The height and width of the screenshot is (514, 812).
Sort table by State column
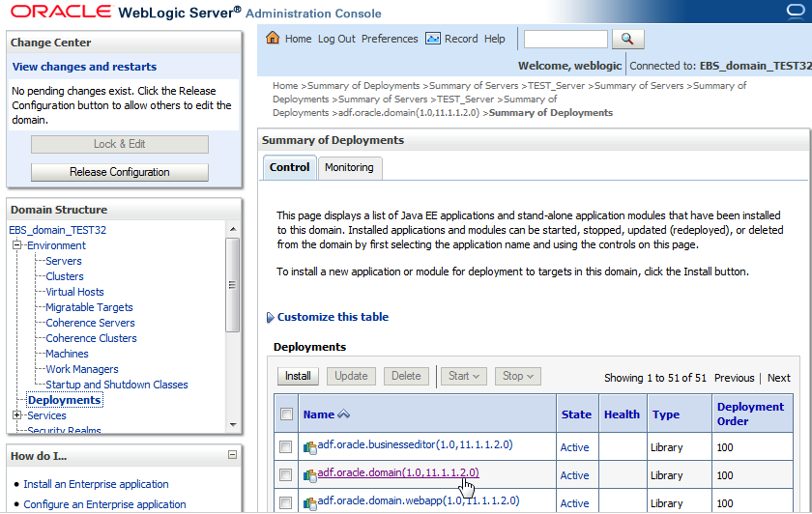tap(576, 414)
